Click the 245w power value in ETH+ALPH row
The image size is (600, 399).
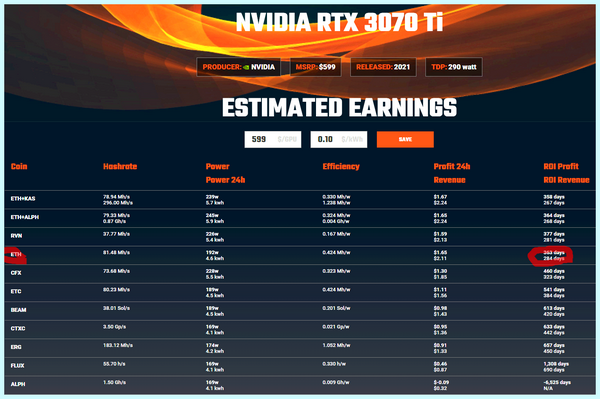coord(212,215)
